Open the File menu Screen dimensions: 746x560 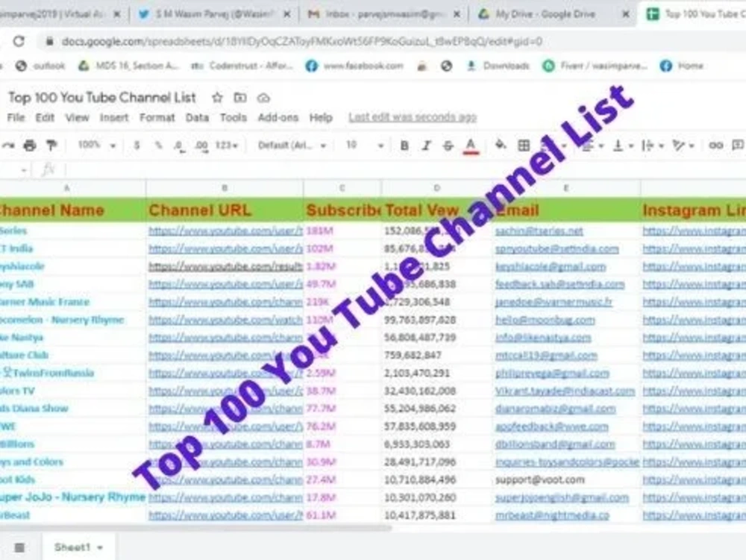coord(16,117)
